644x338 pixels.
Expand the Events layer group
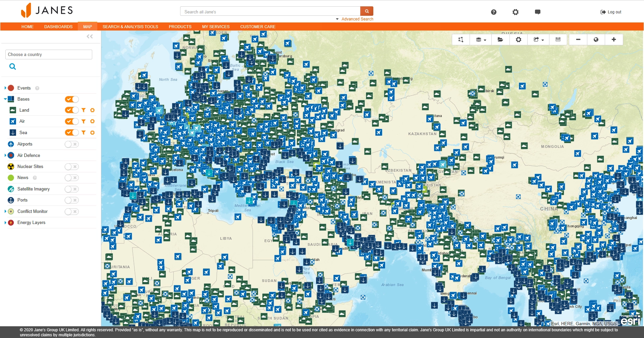[5, 88]
